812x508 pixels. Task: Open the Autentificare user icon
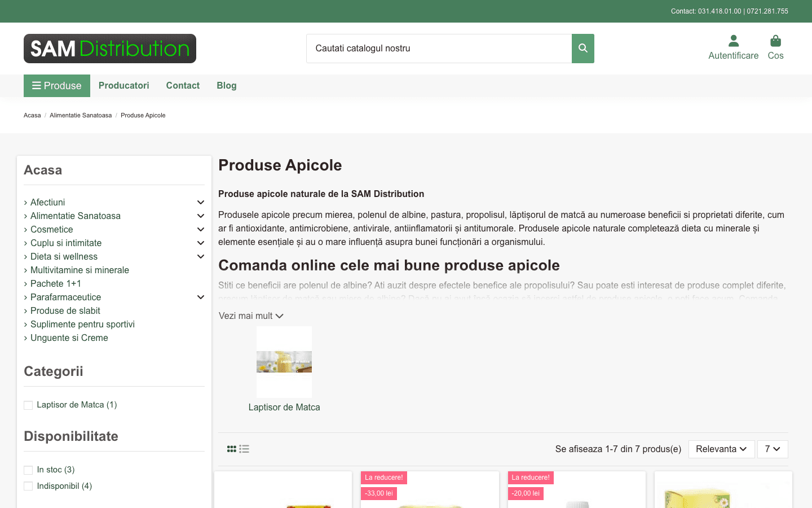734,41
